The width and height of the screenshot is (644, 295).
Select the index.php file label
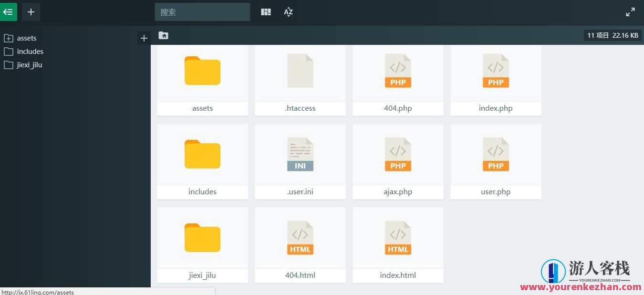point(496,108)
